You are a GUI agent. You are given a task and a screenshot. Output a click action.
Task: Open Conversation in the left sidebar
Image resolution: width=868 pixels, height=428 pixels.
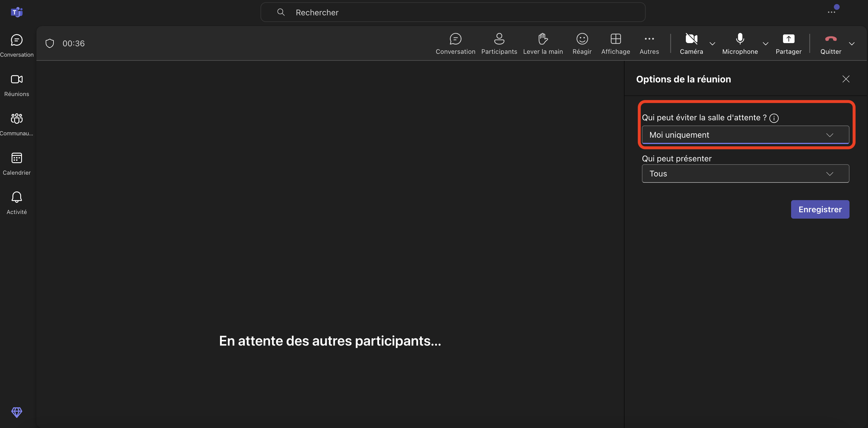[16, 45]
